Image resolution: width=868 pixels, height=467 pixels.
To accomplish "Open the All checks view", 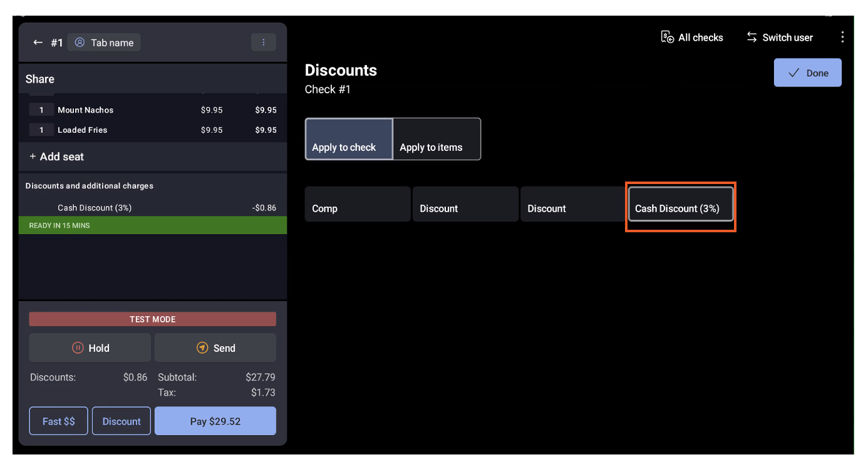I will pos(691,37).
